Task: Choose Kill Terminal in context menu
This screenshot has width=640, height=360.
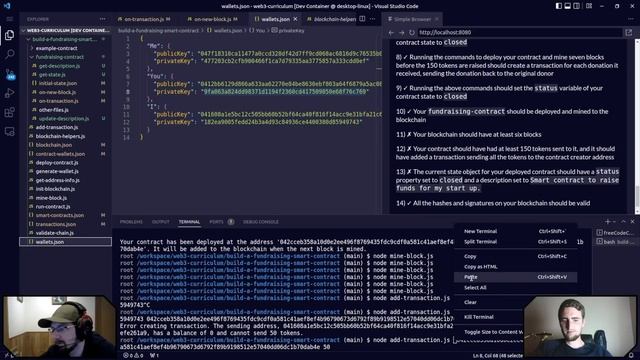Action: tap(489, 317)
